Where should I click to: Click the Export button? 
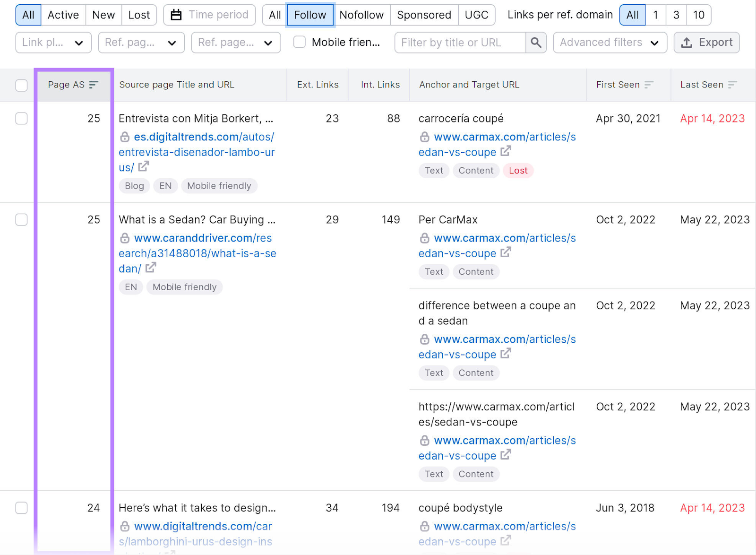coord(706,43)
